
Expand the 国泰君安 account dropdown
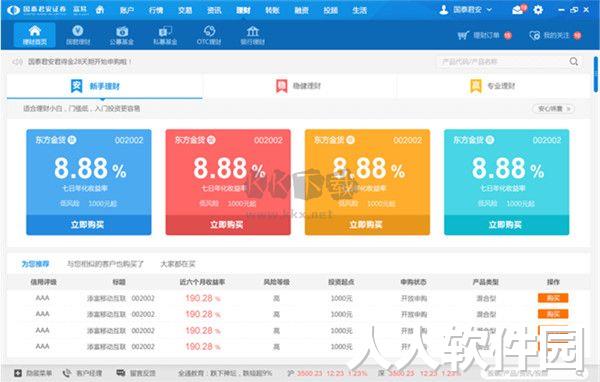click(x=489, y=10)
